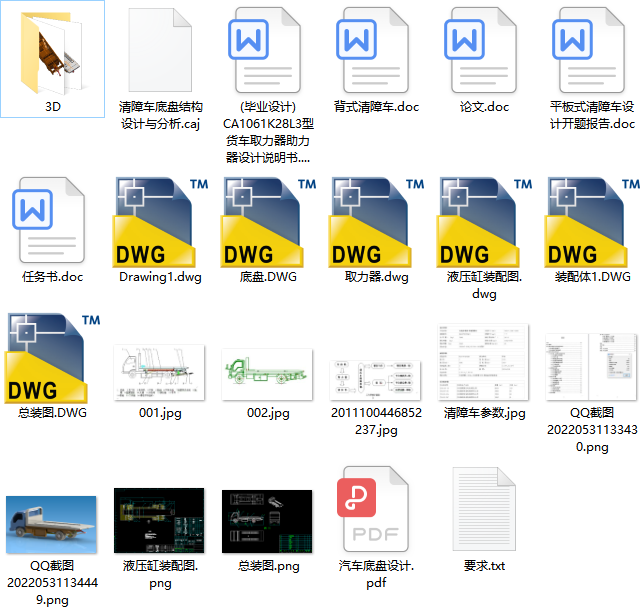Select the 总装图.png thumbnail
The image size is (644, 612).
pos(267,522)
